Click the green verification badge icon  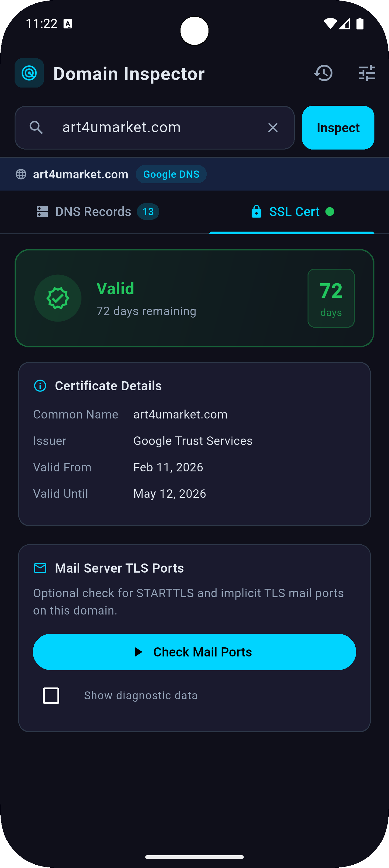[58, 298]
